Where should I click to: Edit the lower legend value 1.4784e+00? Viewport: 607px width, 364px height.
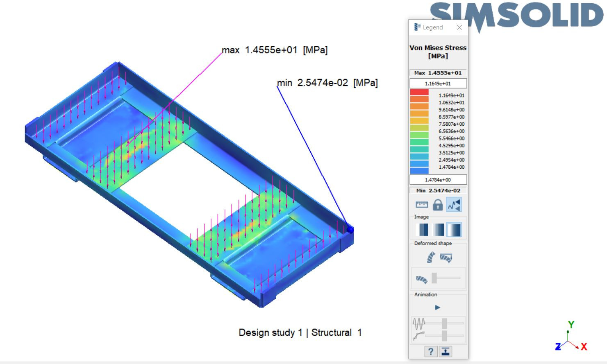click(438, 179)
